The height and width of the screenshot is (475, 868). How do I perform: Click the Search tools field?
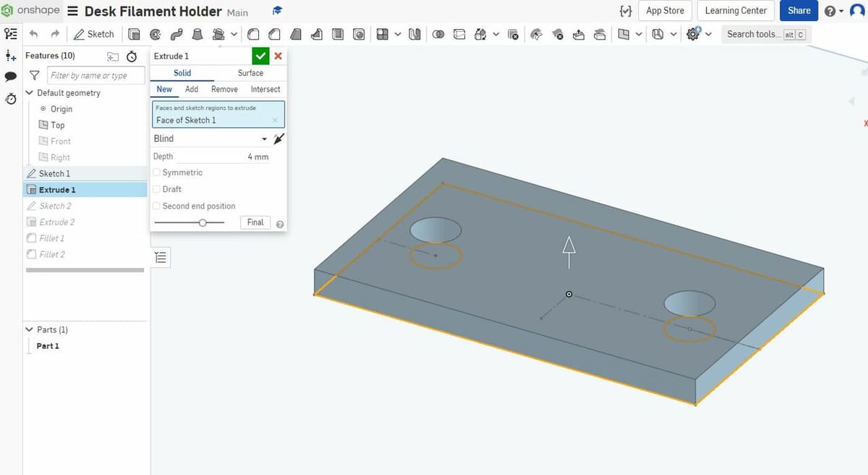tap(766, 34)
